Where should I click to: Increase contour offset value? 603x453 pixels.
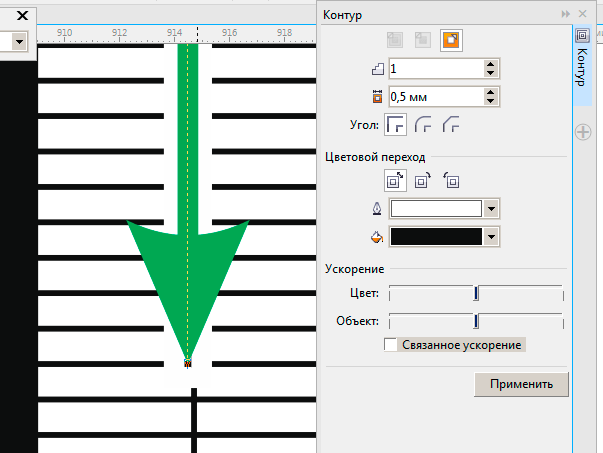[x=490, y=92]
